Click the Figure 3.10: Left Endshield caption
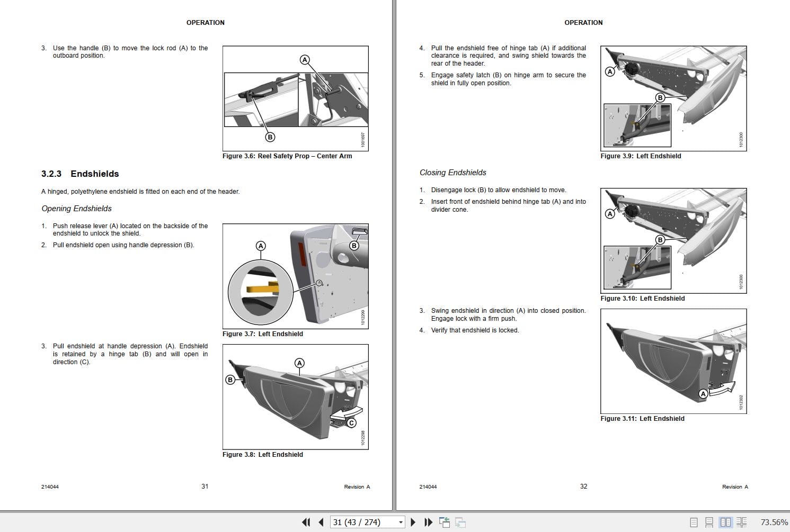790x532 pixels. tap(642, 299)
